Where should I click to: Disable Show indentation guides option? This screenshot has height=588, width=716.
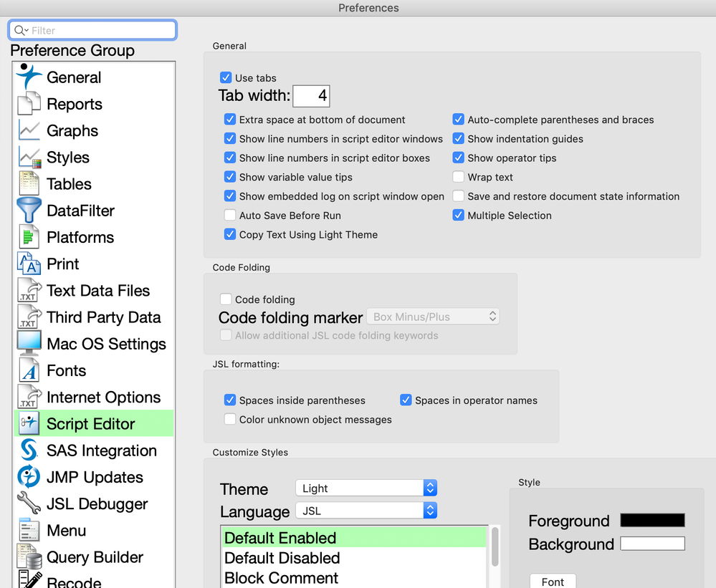point(459,139)
